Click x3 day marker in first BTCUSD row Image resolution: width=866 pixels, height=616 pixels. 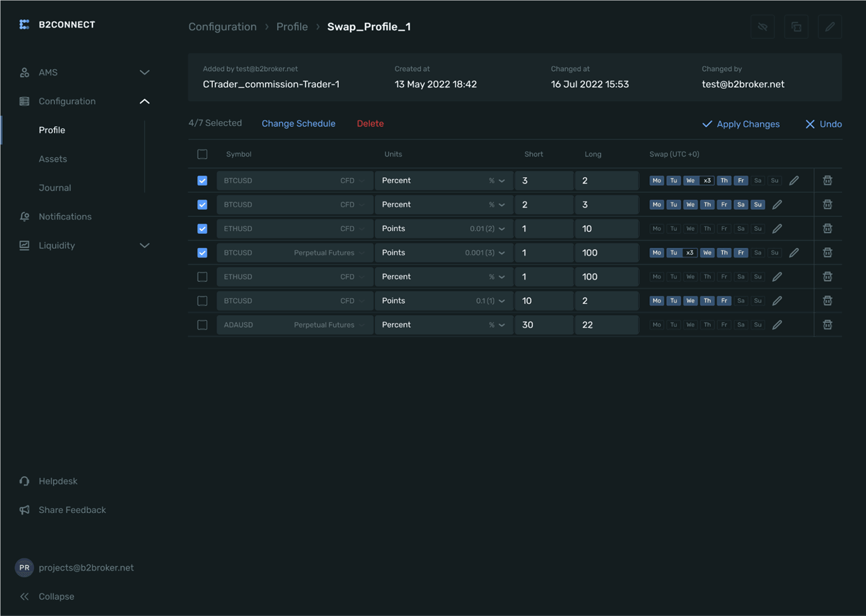point(707,181)
